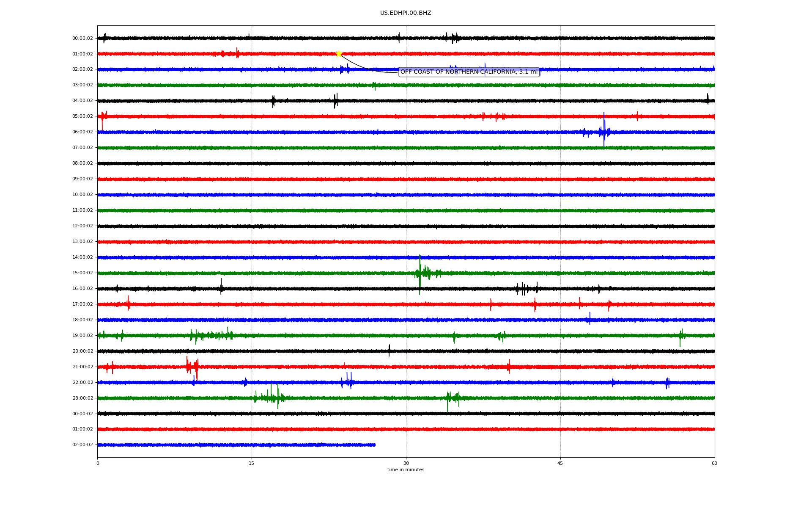Viewport: 812px width, 508px height.
Task: Click the 'time in minutes' axis label
Action: tap(406, 470)
